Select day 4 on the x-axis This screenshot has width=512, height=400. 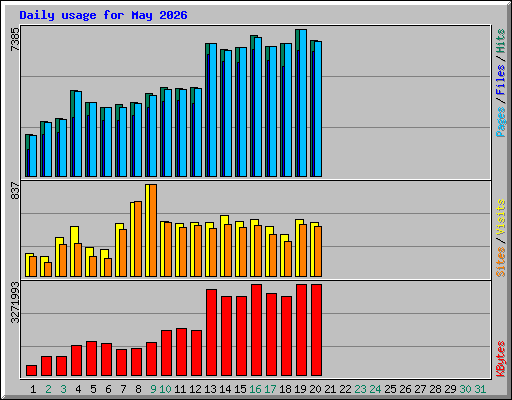coord(78,389)
